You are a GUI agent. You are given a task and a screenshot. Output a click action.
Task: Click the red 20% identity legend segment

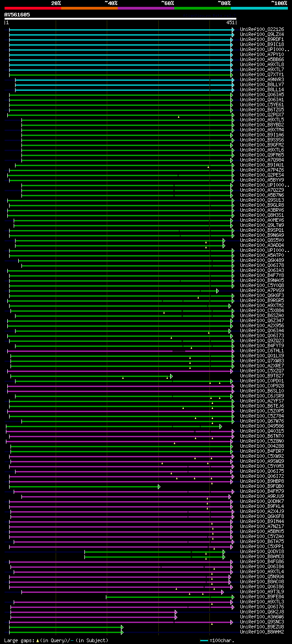[33, 8]
